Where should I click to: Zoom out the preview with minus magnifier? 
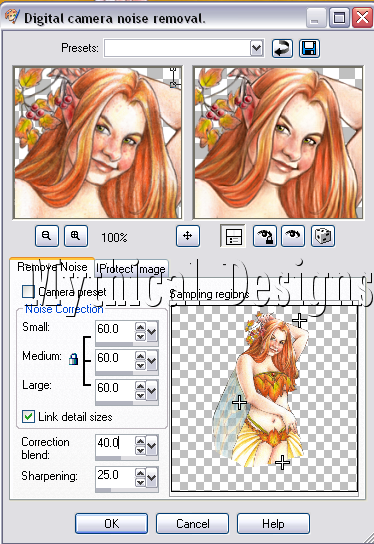47,236
